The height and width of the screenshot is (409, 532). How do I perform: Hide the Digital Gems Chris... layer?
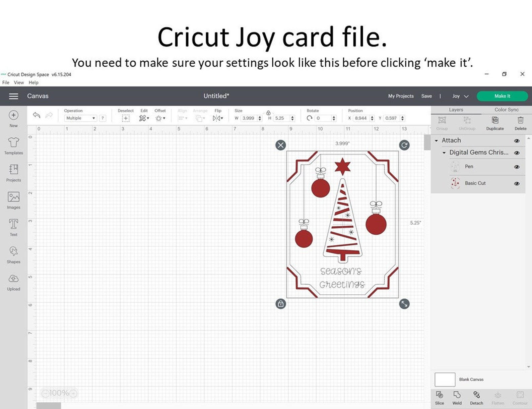[517, 153]
